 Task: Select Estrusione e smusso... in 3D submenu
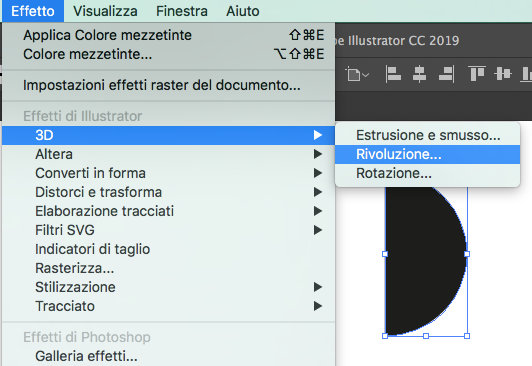click(x=428, y=135)
